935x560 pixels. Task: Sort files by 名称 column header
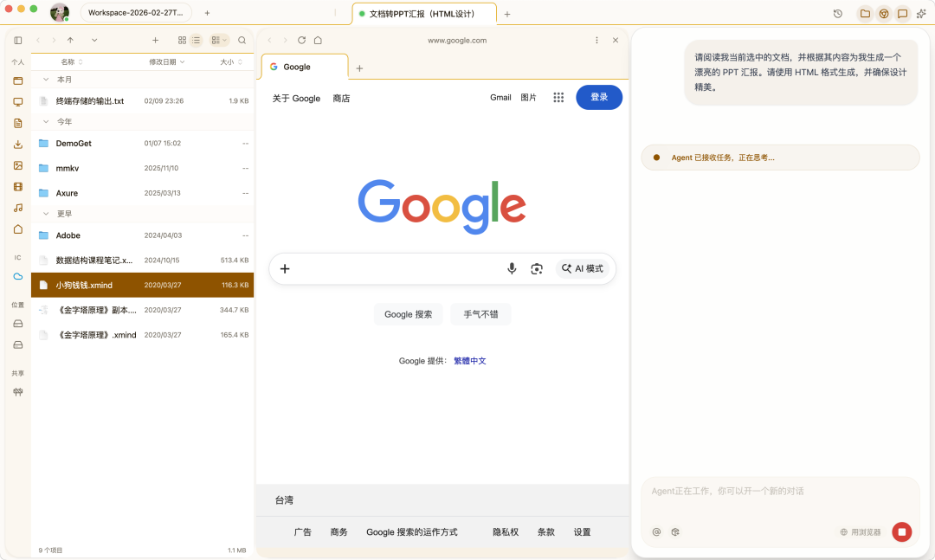pos(72,62)
